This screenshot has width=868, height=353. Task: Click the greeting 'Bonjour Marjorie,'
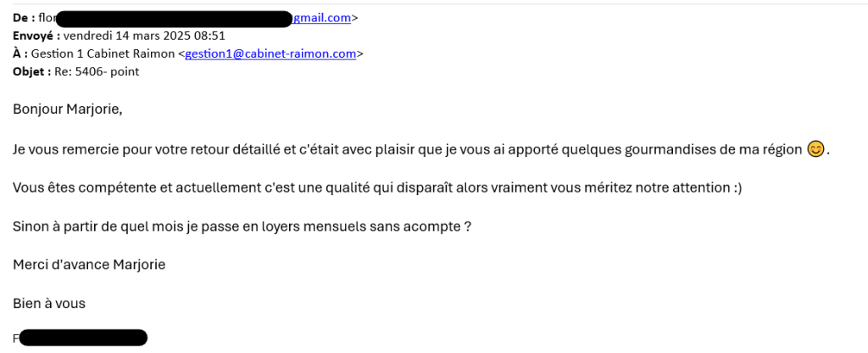click(x=68, y=109)
